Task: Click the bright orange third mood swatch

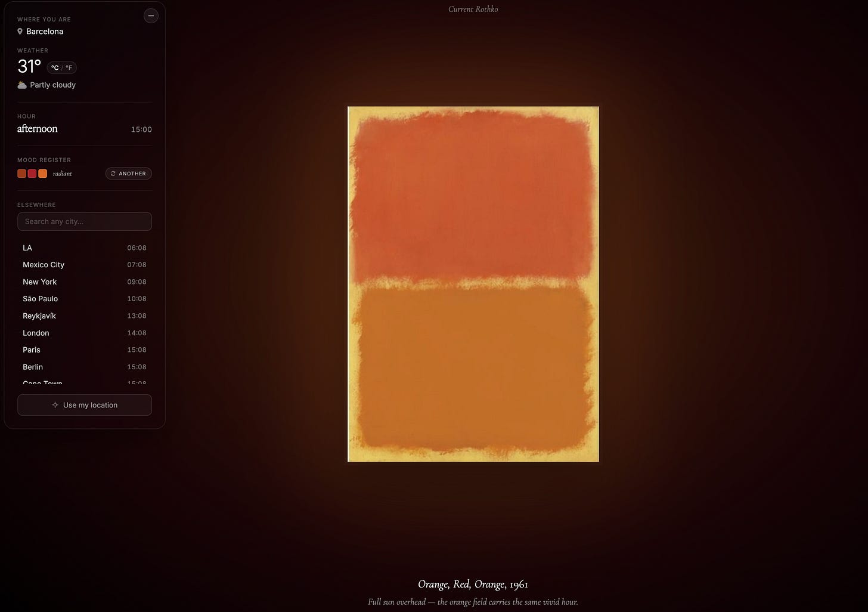Action: 43,174
